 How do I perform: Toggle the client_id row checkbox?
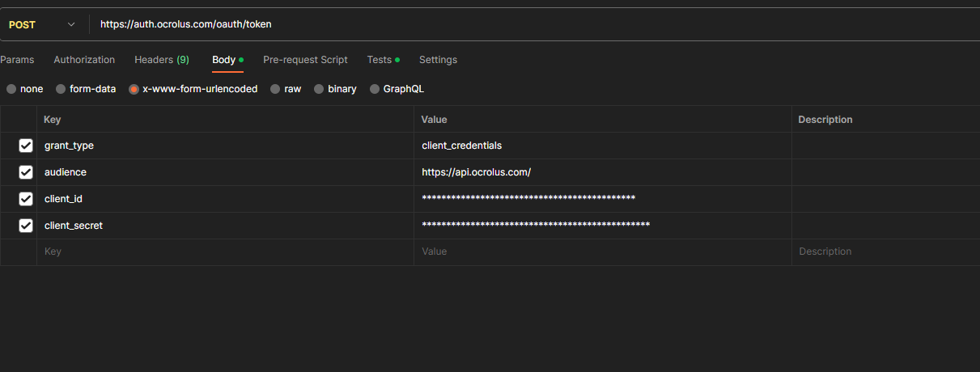click(26, 199)
